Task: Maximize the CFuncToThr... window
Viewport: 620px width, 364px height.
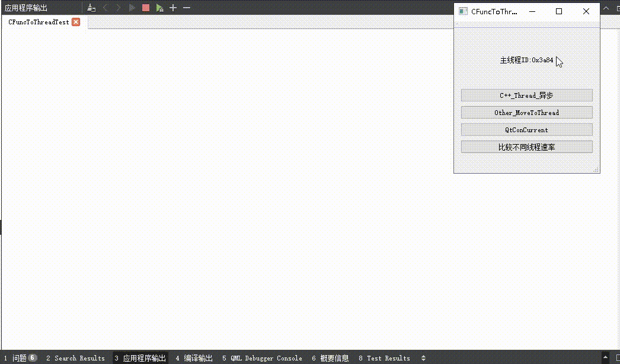Action: 559,11
